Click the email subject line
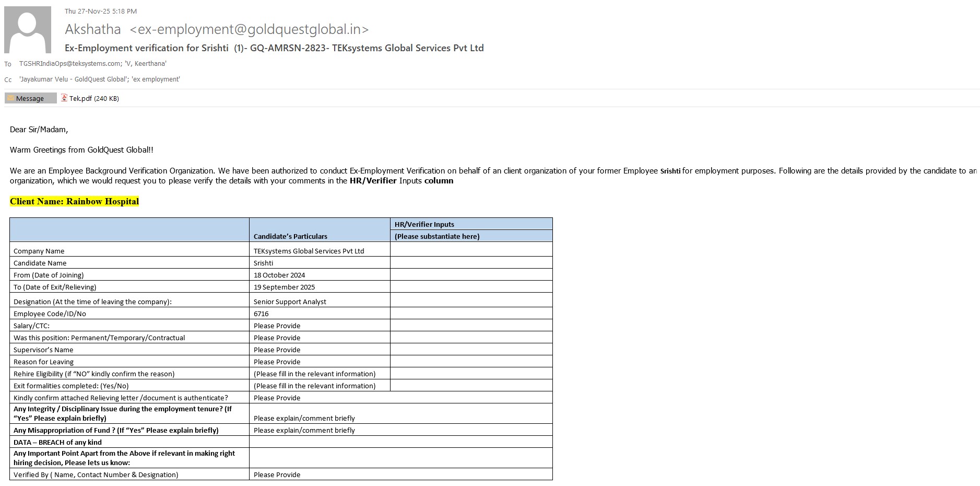Image resolution: width=980 pixels, height=486 pixels. point(274,48)
